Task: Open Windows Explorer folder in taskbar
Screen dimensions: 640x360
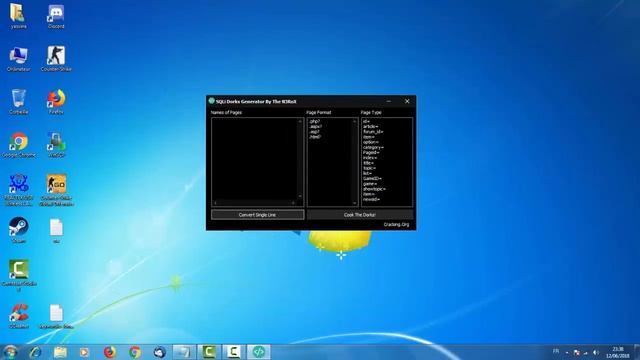Action: [60, 352]
